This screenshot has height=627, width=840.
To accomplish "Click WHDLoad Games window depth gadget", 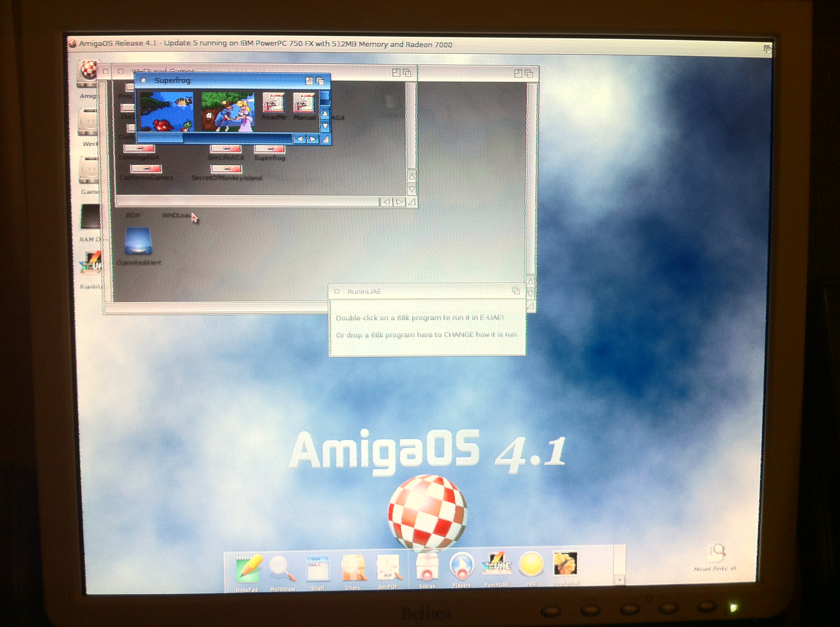I will [407, 73].
